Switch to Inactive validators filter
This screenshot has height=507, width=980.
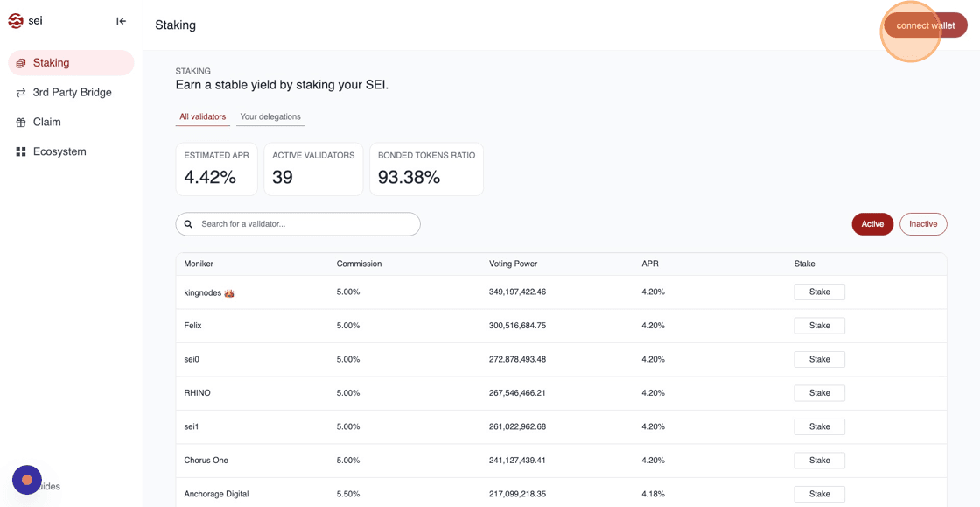(922, 224)
